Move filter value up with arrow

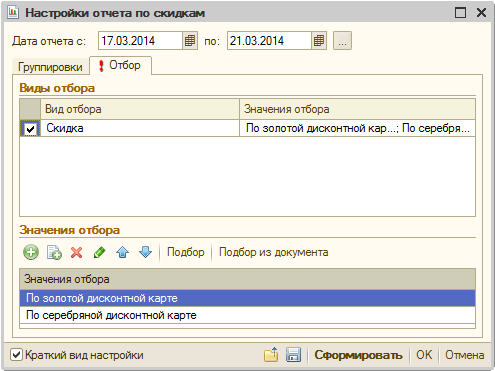pos(122,252)
